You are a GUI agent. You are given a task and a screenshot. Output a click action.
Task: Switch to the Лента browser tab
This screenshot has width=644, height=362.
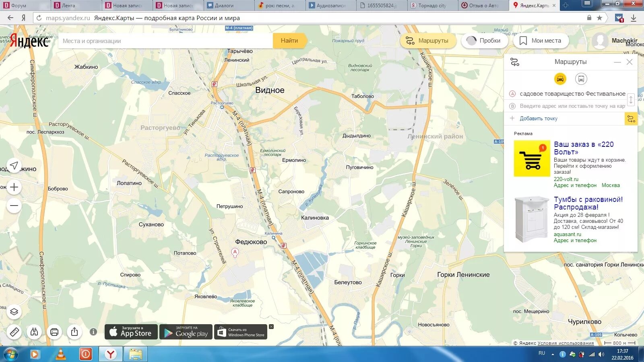(76, 6)
